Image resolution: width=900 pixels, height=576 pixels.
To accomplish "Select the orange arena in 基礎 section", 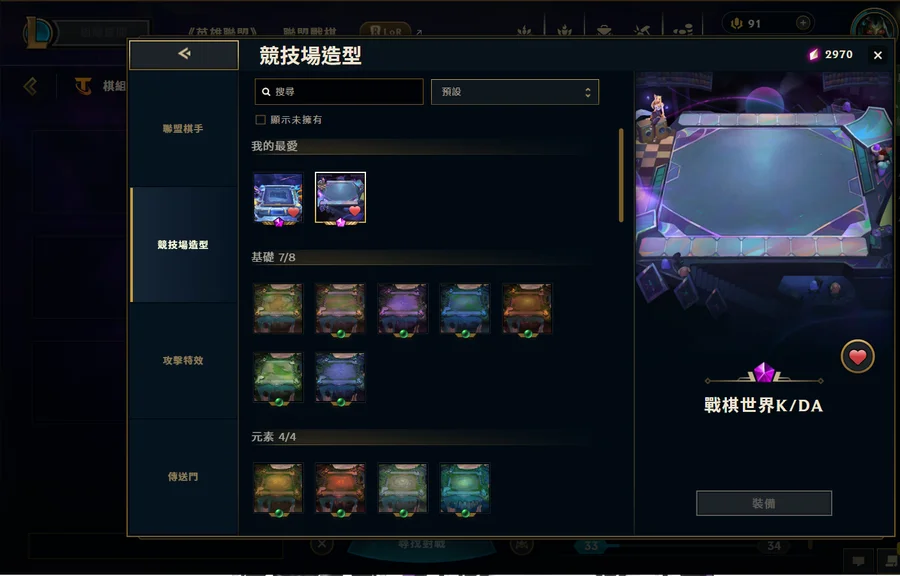I will coord(527,309).
